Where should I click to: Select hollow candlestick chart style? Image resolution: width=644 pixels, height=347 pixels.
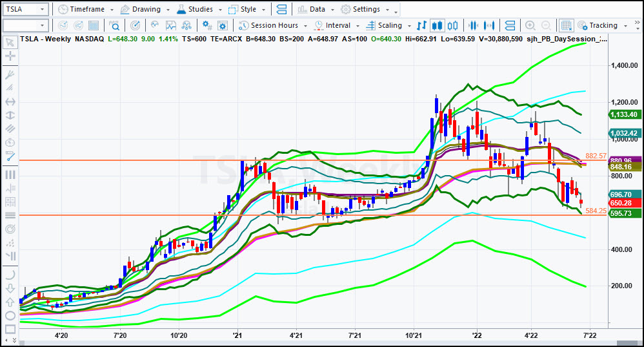coord(452,25)
